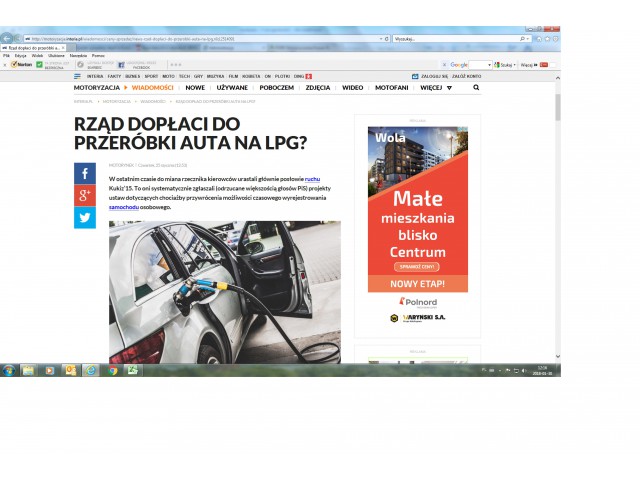This screenshot has width=640, height=480.
Task: Open Internet Explorer from the taskbar
Action: (x=91, y=370)
